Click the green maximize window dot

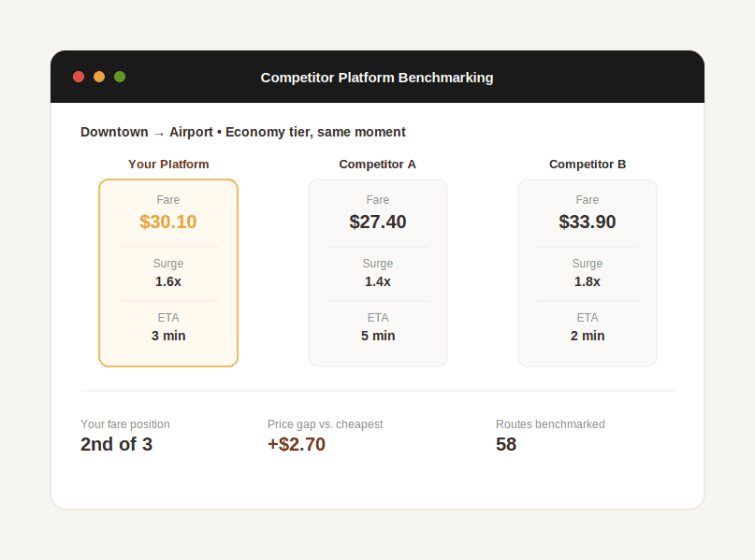tap(120, 77)
